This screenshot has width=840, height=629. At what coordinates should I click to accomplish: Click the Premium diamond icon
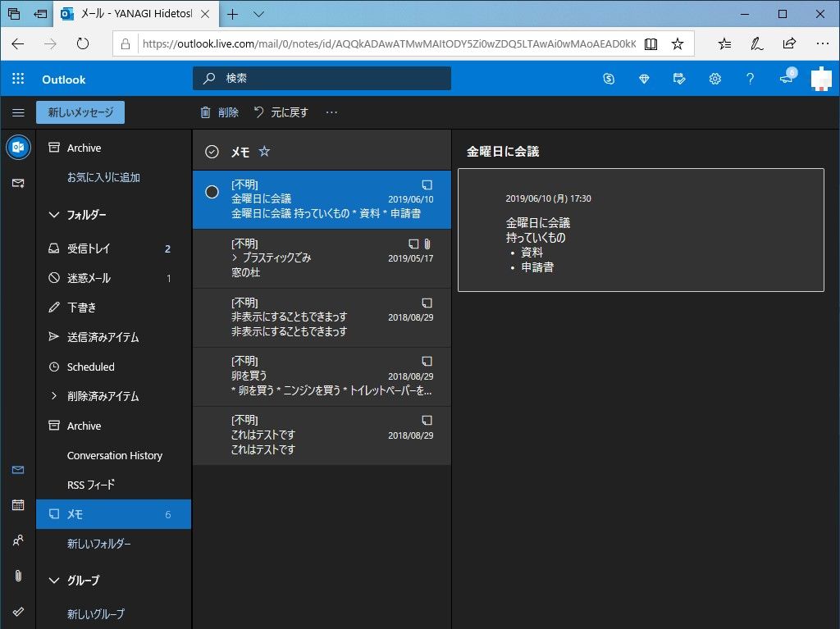coord(643,78)
